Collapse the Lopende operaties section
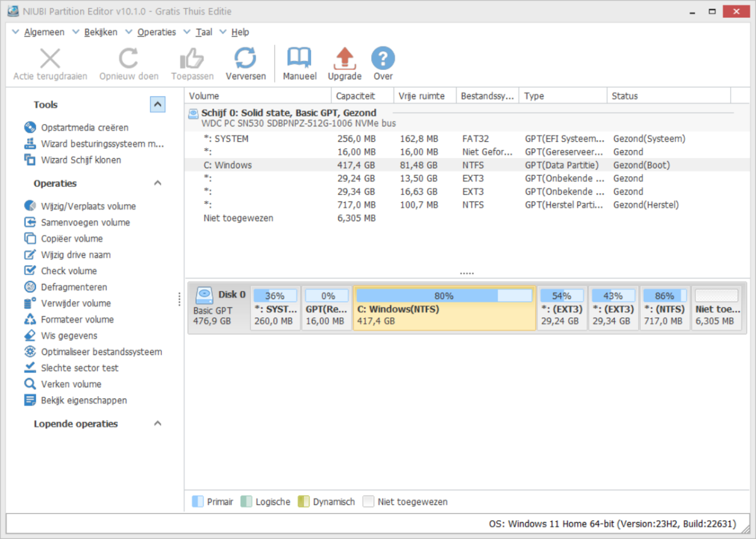This screenshot has width=756, height=539. (157, 424)
